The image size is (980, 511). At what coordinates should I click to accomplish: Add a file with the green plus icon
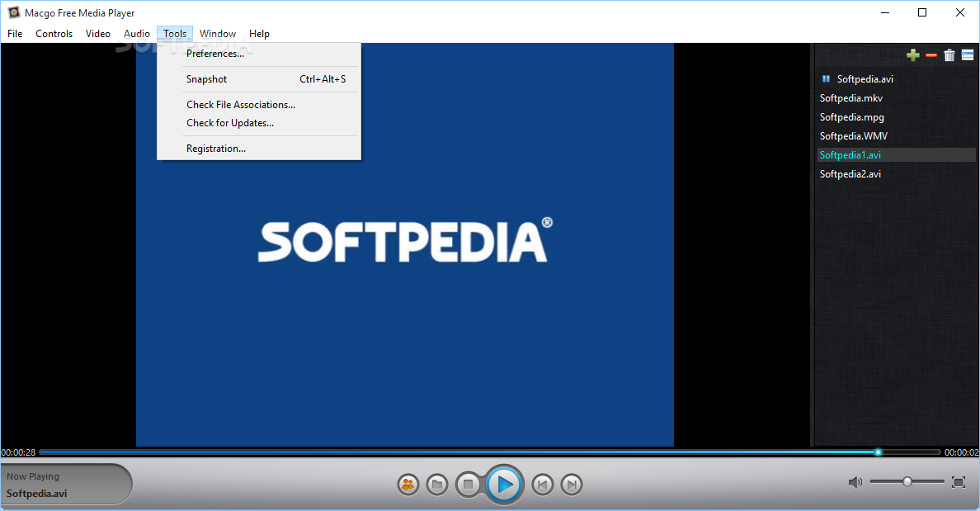point(912,55)
